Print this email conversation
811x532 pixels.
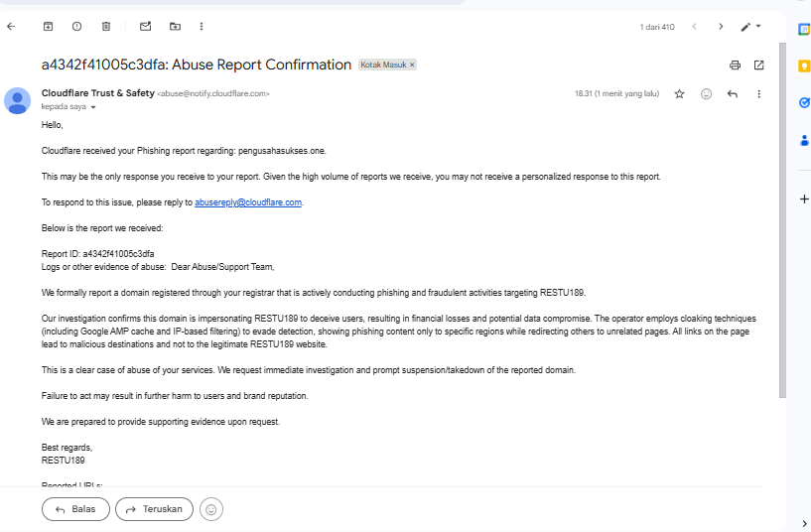tap(735, 66)
